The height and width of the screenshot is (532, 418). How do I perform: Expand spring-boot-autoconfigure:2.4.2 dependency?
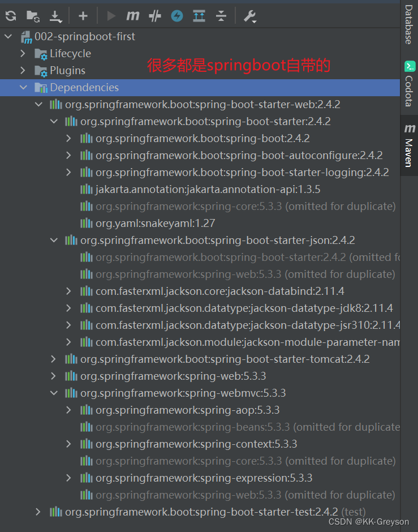69,155
